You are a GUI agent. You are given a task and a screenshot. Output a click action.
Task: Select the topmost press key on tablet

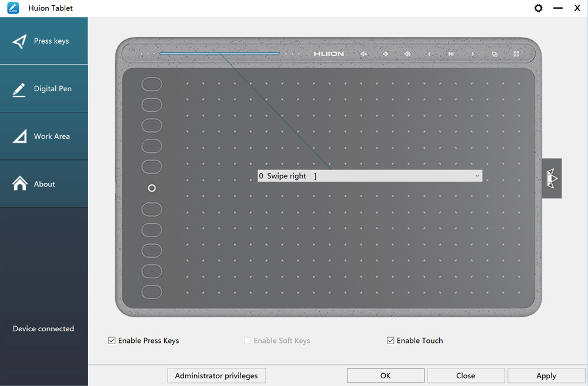tap(152, 84)
